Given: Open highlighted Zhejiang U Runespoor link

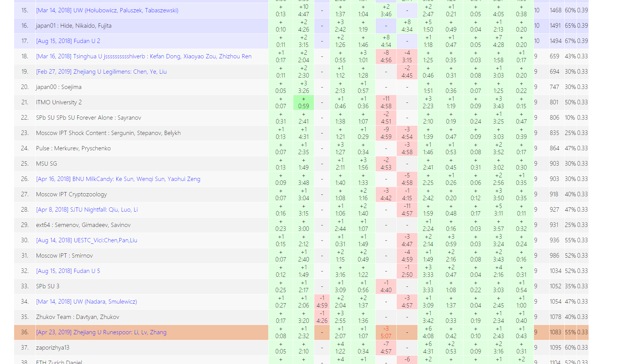Looking at the screenshot, I should pyautogui.click(x=101, y=332).
